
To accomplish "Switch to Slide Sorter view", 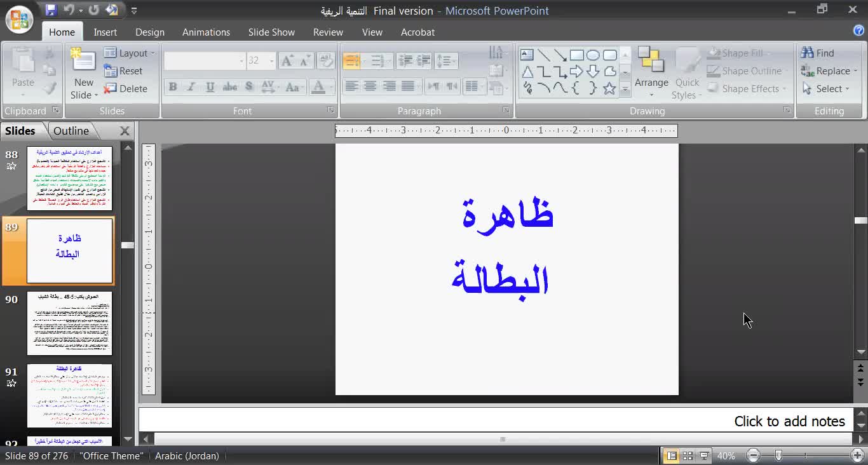I will (688, 455).
